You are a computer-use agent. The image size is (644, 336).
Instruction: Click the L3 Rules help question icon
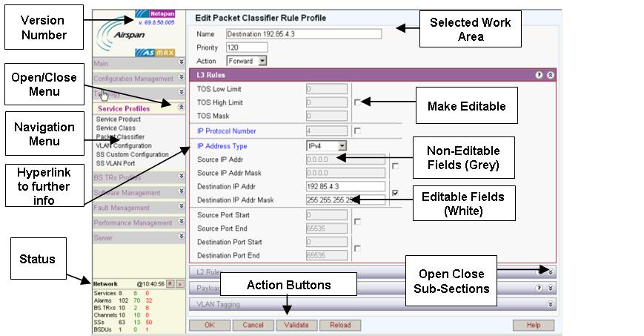pyautogui.click(x=539, y=75)
